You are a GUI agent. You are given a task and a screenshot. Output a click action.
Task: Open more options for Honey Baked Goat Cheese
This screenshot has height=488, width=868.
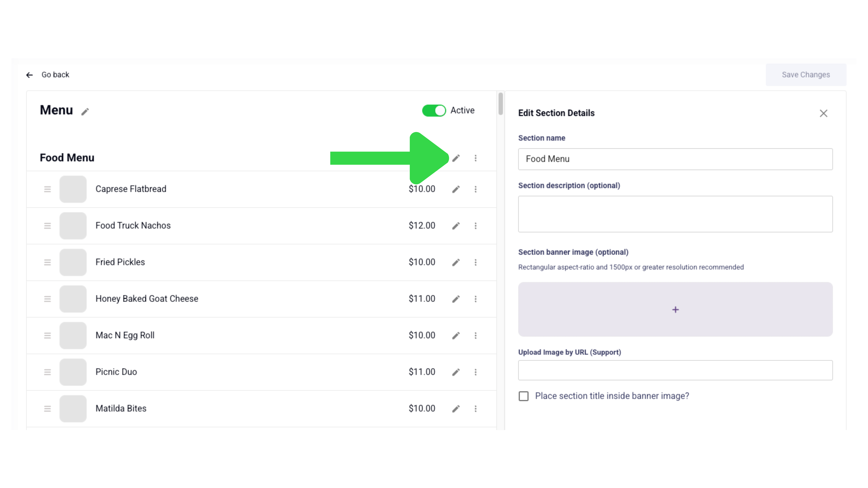(x=475, y=299)
